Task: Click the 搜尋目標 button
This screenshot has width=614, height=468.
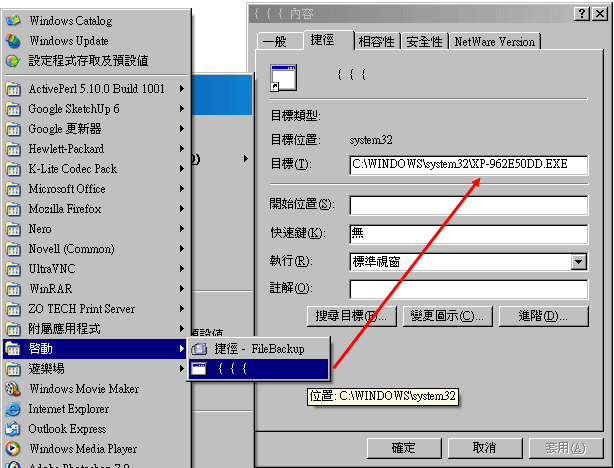Action: pyautogui.click(x=352, y=316)
